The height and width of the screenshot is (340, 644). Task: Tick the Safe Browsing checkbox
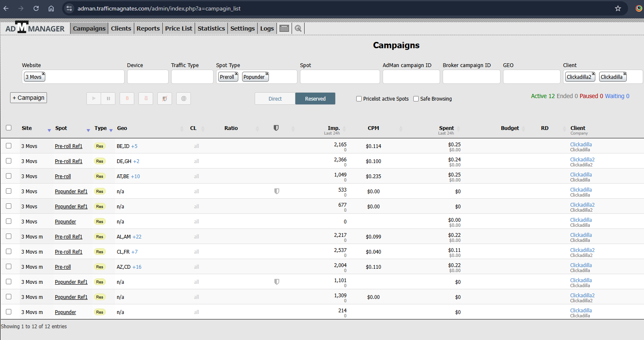[x=416, y=99]
